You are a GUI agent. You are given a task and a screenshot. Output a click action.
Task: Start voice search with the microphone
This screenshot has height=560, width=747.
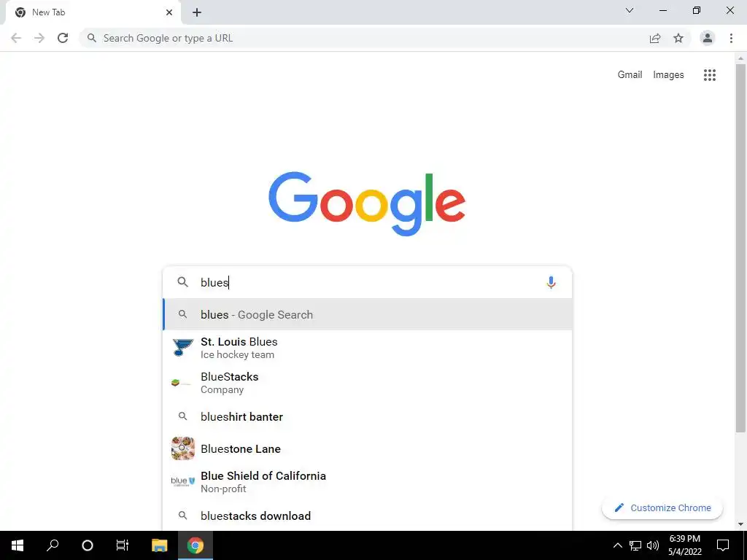551,282
